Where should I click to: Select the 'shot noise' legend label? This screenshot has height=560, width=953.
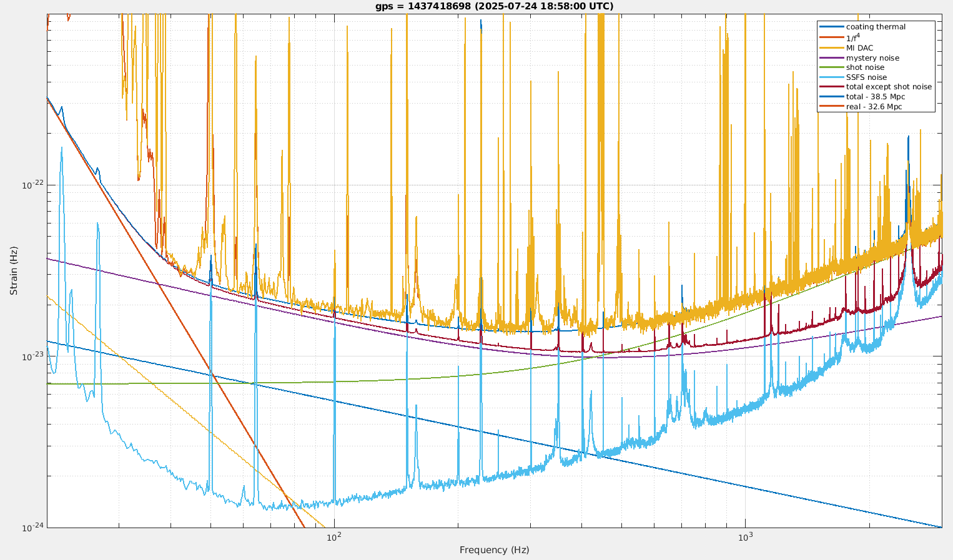865,67
